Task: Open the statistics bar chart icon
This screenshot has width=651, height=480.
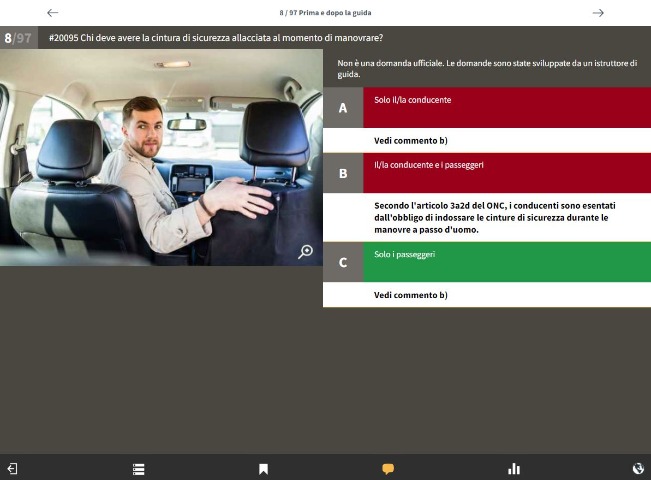Action: [x=514, y=468]
